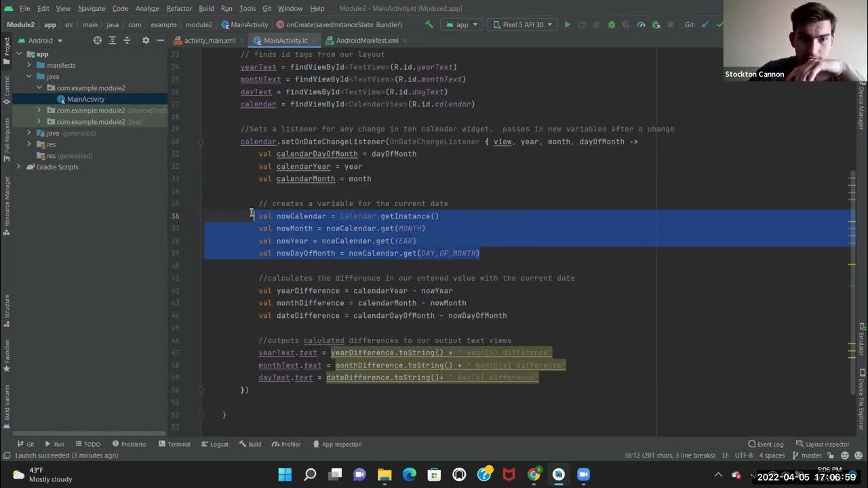Toggle the Project side panel tab
The image size is (868, 488).
point(7,51)
